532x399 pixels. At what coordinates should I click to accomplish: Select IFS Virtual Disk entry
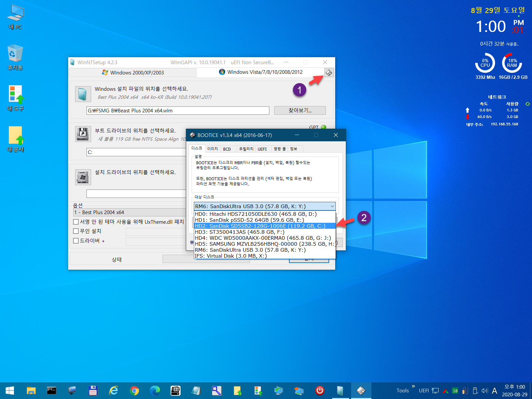(265, 256)
